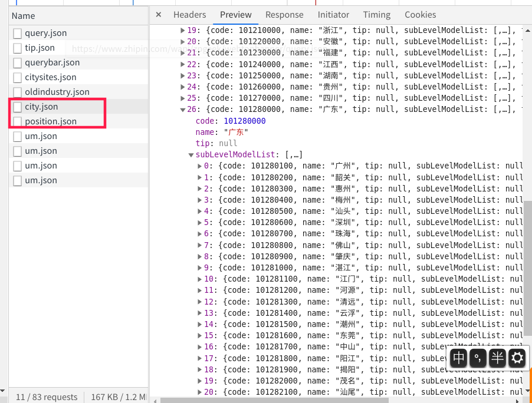Toggle half-width 半 character mode icon
The width and height of the screenshot is (532, 403).
[x=497, y=358]
